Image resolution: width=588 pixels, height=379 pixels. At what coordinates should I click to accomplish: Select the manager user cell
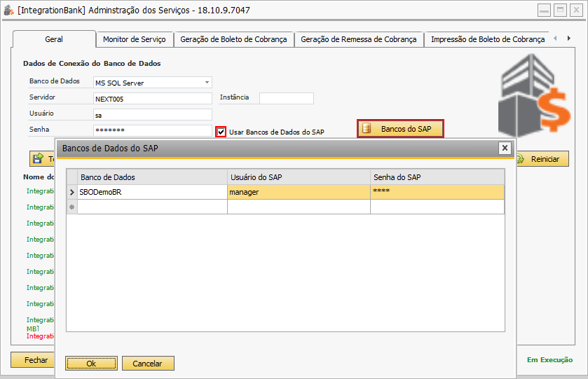[299, 192]
